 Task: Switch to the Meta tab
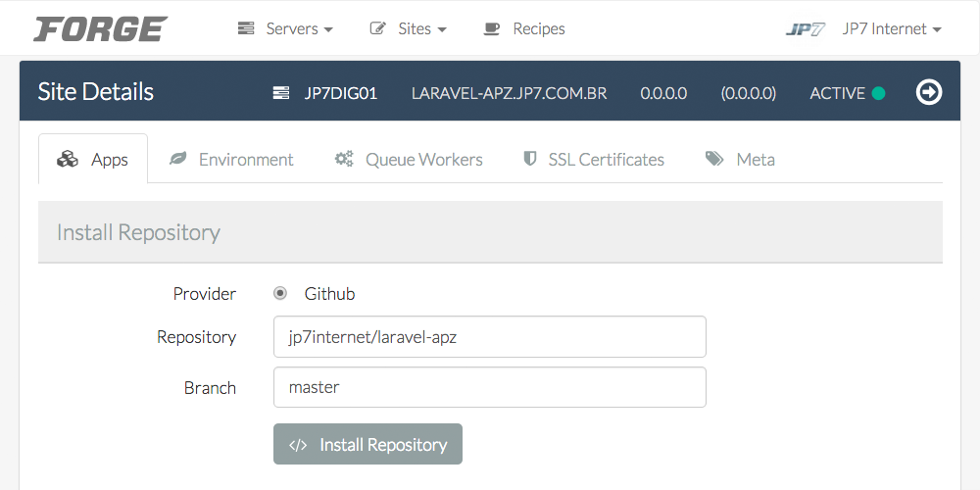tap(740, 160)
